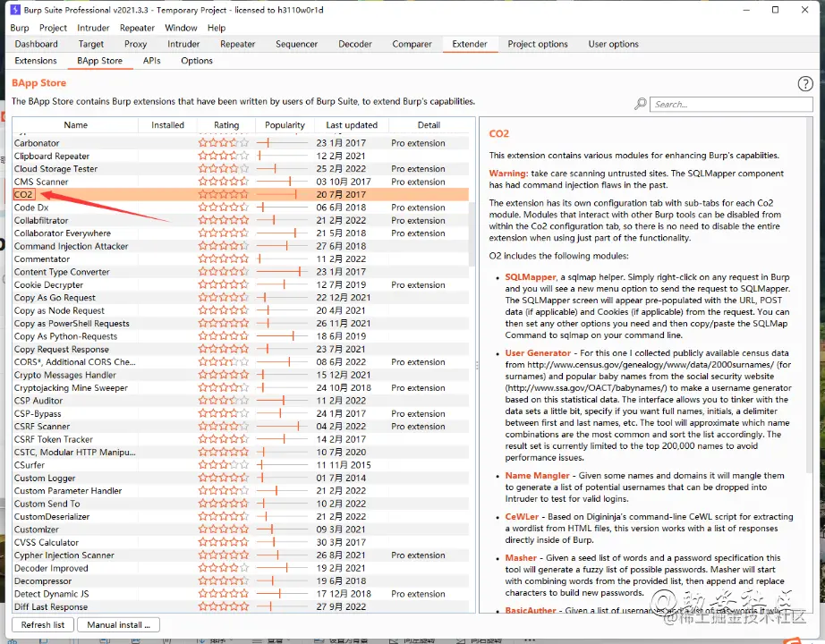Click the Manual install button
The height and width of the screenshot is (644, 825).
[x=118, y=624]
